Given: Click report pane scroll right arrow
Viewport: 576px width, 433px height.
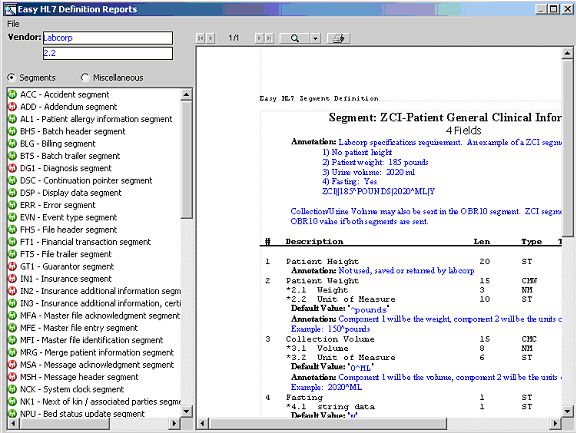Looking at the screenshot, I should pyautogui.click(x=555, y=423).
